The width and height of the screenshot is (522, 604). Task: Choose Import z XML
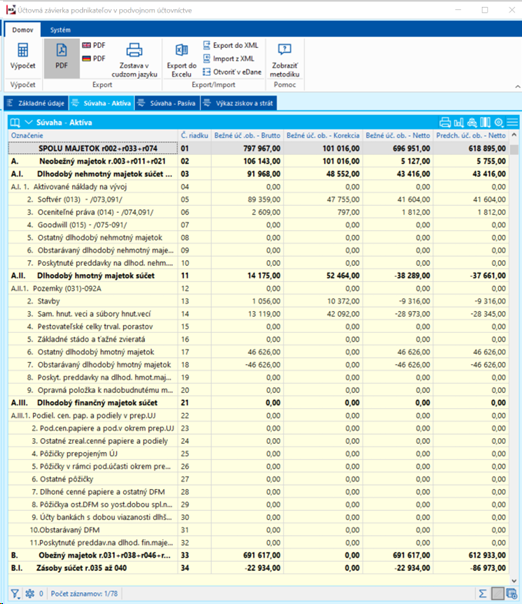pyautogui.click(x=228, y=59)
